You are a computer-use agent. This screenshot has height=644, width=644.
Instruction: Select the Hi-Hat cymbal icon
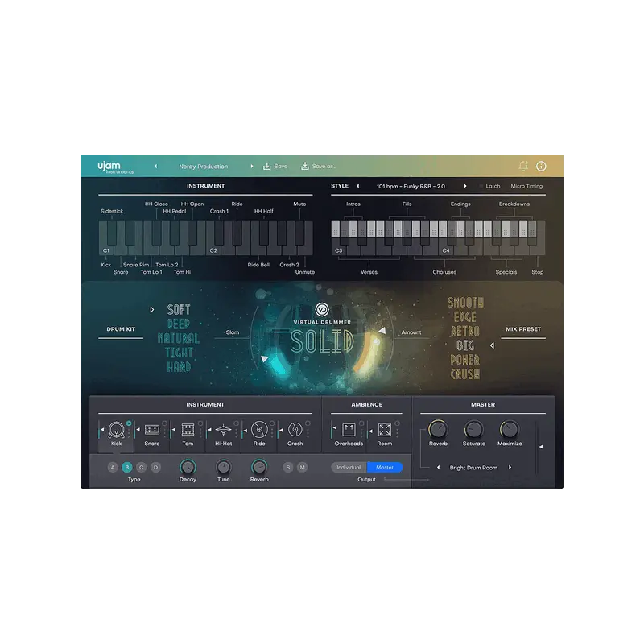point(224,430)
